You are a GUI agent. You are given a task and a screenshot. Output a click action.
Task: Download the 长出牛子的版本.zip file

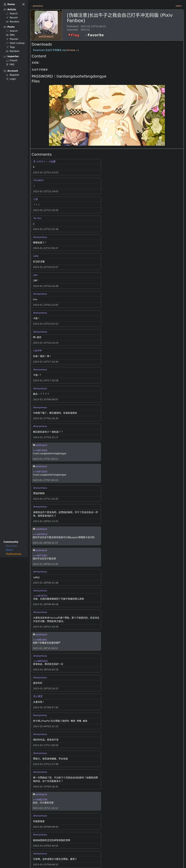pos(49,50)
